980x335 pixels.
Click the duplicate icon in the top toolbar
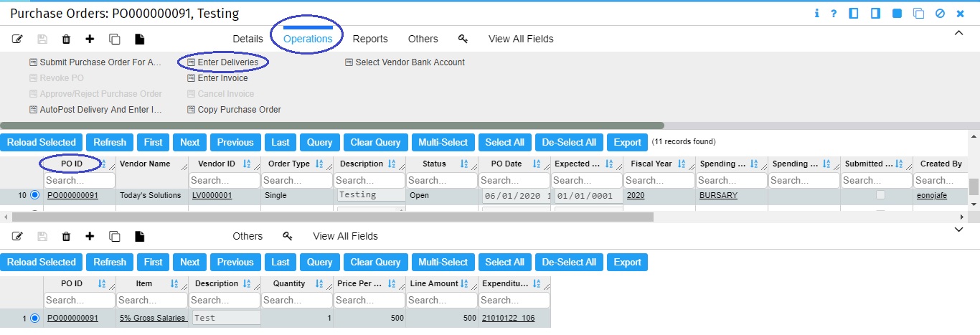point(115,39)
